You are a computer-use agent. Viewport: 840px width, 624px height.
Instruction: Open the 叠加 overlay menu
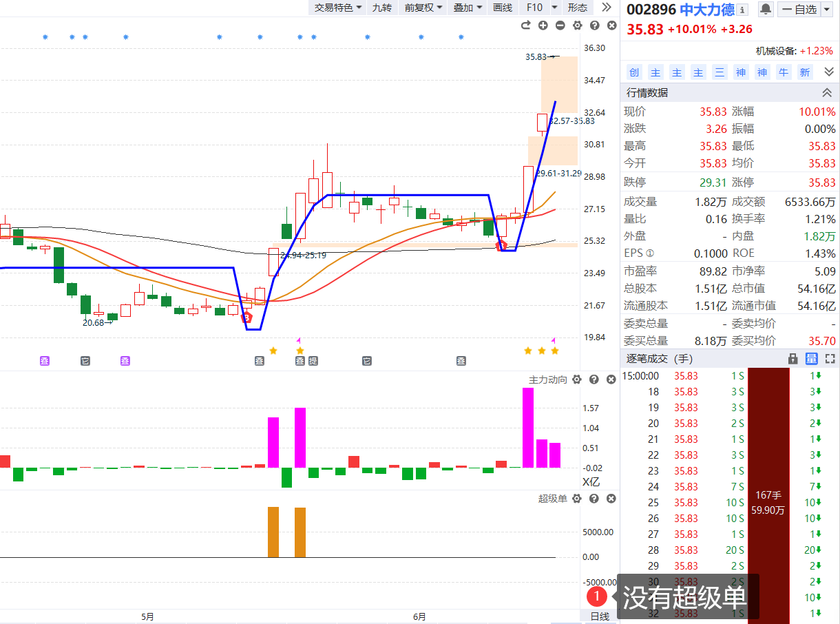pyautogui.click(x=467, y=8)
